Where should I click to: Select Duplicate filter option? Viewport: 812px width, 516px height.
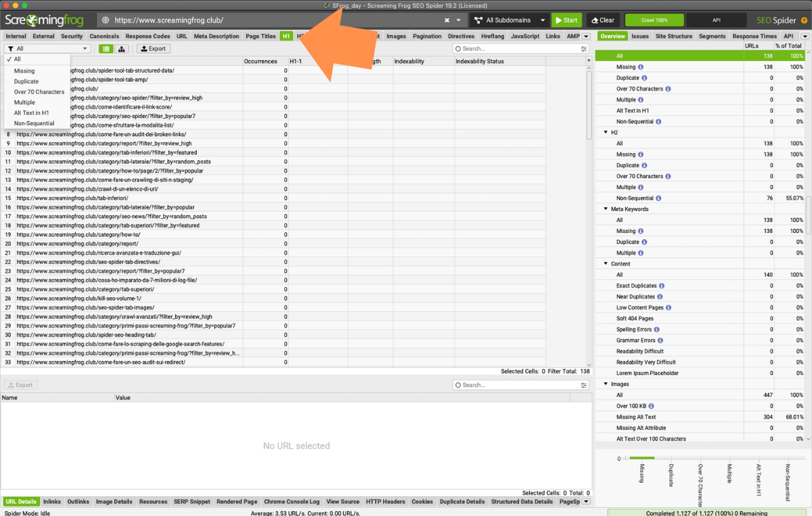tap(26, 81)
